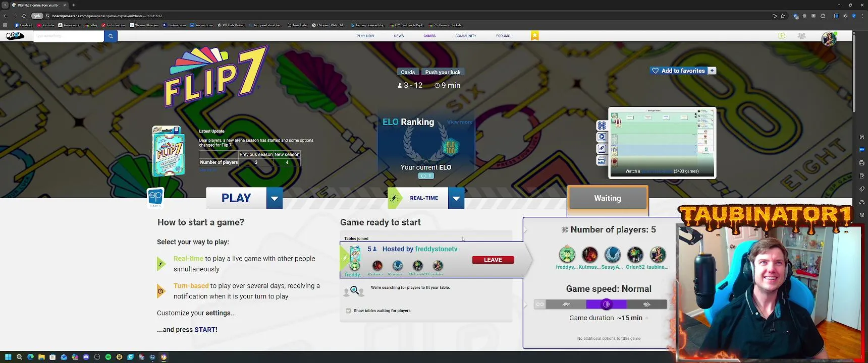Open File Explorer from the taskbar

point(41,357)
